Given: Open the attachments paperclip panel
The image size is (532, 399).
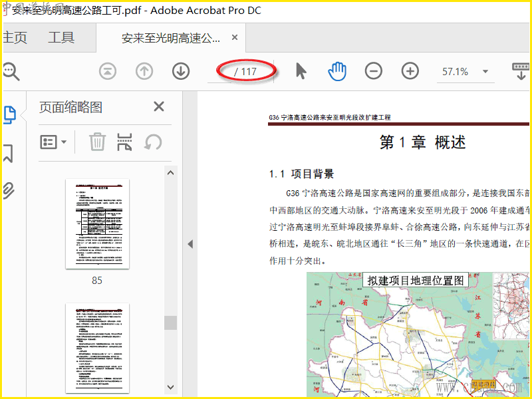Looking at the screenshot, I should coord(9,191).
